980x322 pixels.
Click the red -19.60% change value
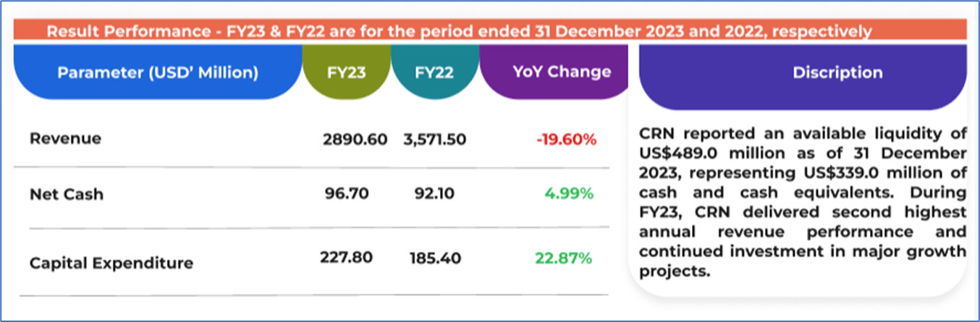click(567, 140)
